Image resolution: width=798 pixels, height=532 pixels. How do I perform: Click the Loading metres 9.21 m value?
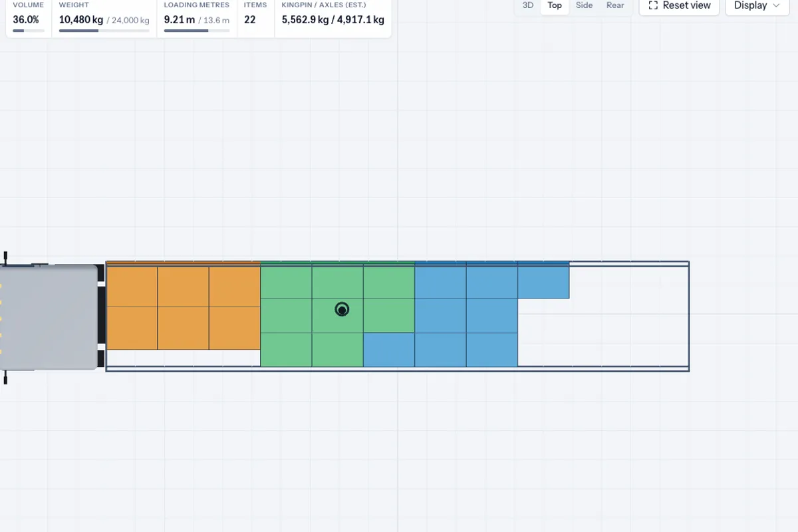(180, 20)
